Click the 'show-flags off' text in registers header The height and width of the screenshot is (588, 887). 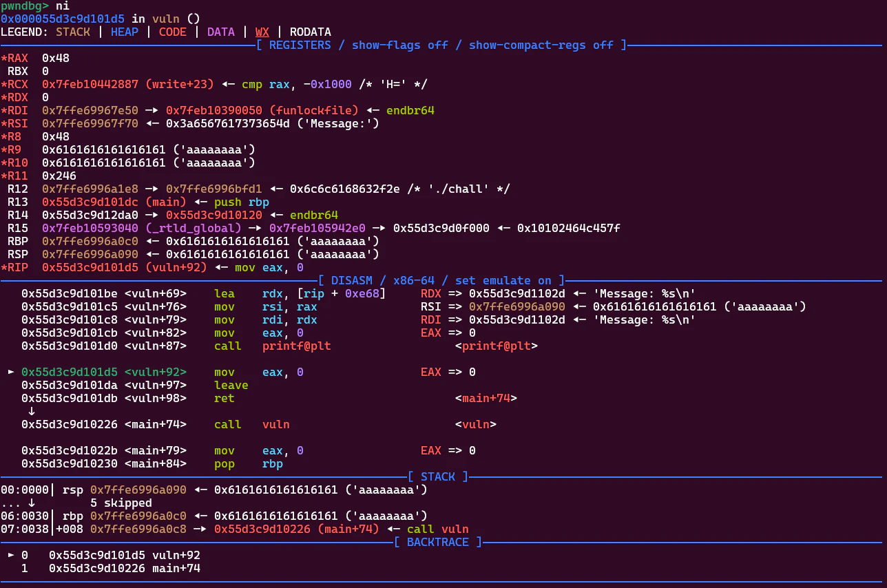coord(399,45)
